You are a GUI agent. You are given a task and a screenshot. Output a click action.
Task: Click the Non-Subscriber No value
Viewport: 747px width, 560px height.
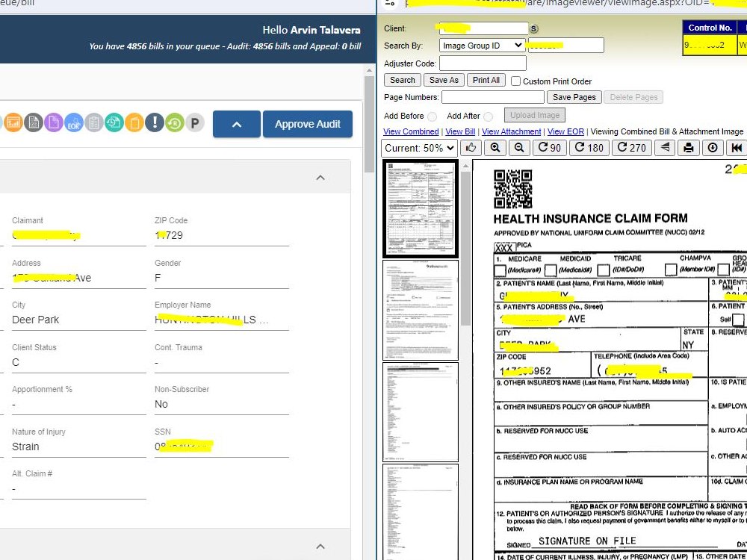161,404
